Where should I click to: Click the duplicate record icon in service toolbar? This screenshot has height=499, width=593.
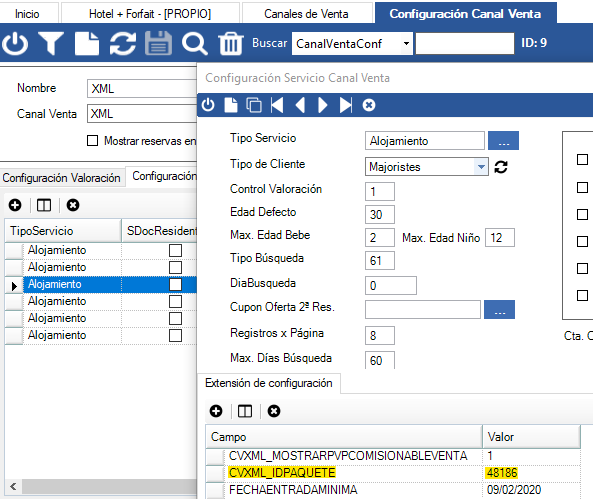[x=254, y=105]
